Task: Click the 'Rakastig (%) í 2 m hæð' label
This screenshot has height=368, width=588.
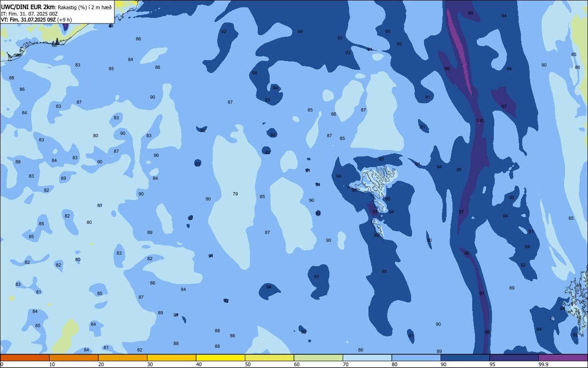Action: click(85, 7)
